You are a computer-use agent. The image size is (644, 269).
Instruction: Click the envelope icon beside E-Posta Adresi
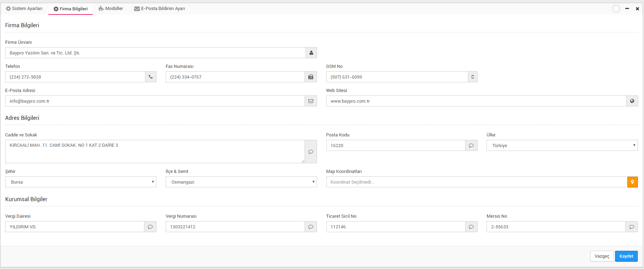[x=311, y=101]
